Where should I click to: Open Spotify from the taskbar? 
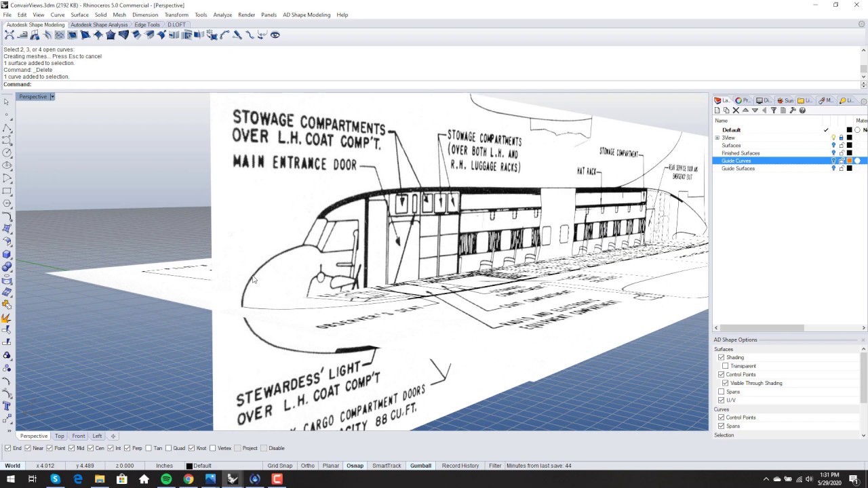pos(166,479)
